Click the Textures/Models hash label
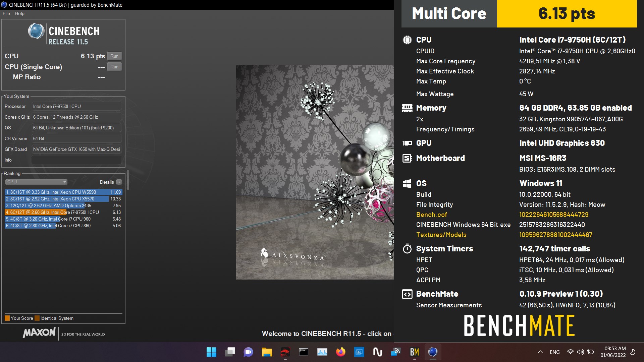Viewport: 644px width, 362px height. coord(441,235)
